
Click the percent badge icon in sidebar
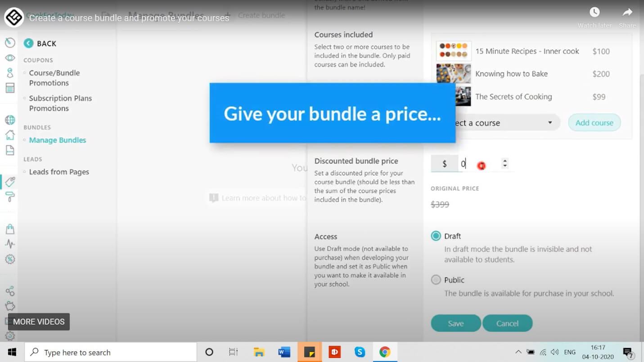pyautogui.click(x=10, y=259)
